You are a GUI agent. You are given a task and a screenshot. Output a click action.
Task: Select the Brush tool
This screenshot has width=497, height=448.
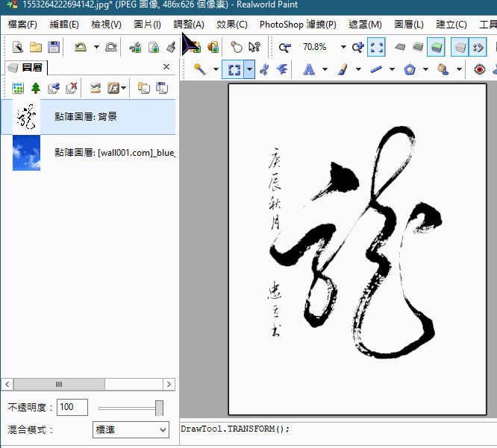click(x=343, y=69)
